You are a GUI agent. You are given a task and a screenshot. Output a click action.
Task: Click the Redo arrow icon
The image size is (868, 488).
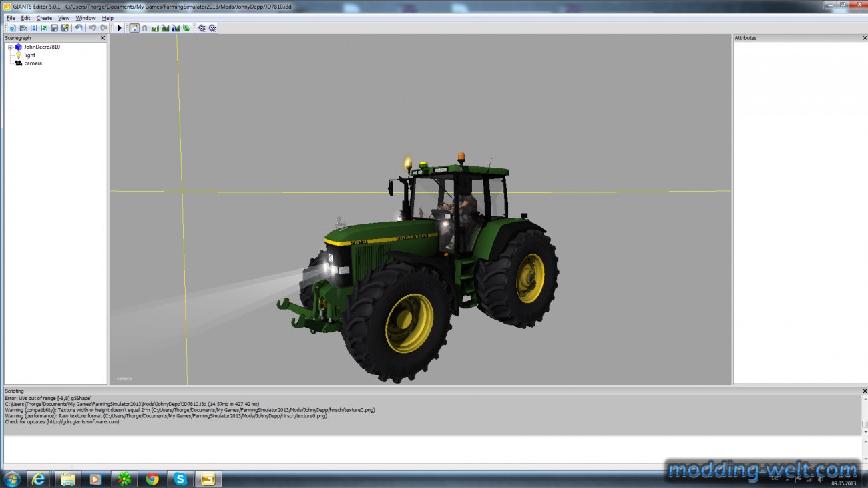(103, 28)
